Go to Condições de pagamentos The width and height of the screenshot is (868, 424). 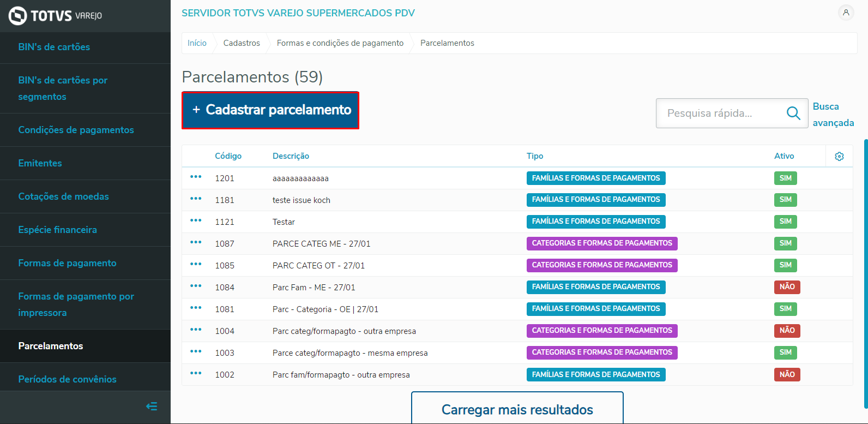[85, 130]
